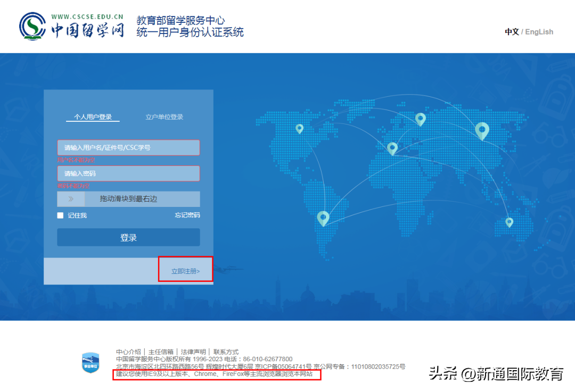The image size is (575, 392).
Task: Open the 联系方式 contact link
Action: (x=226, y=351)
